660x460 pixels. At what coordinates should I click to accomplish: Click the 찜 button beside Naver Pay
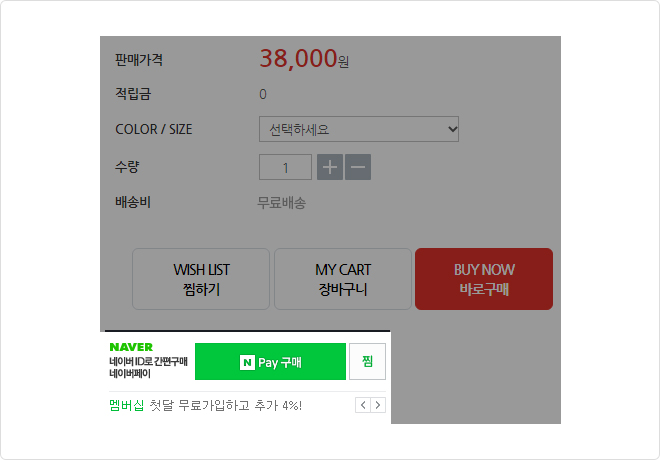(x=367, y=362)
